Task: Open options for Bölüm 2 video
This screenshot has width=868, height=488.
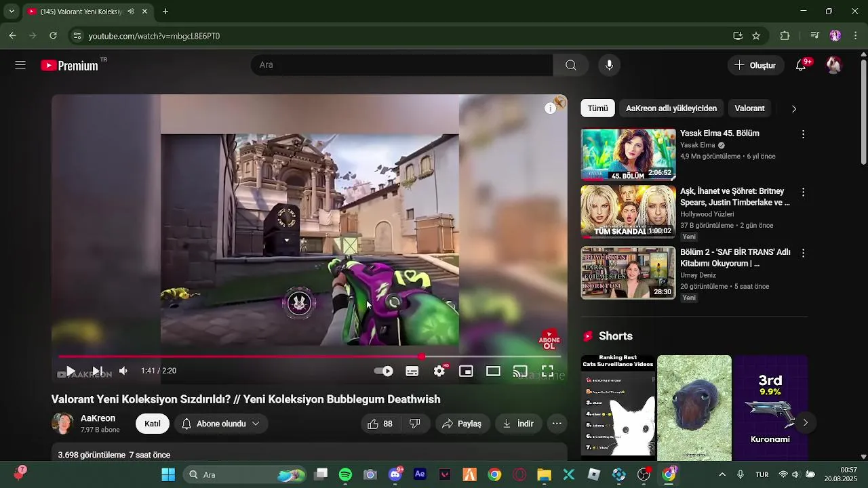Action: pos(803,253)
